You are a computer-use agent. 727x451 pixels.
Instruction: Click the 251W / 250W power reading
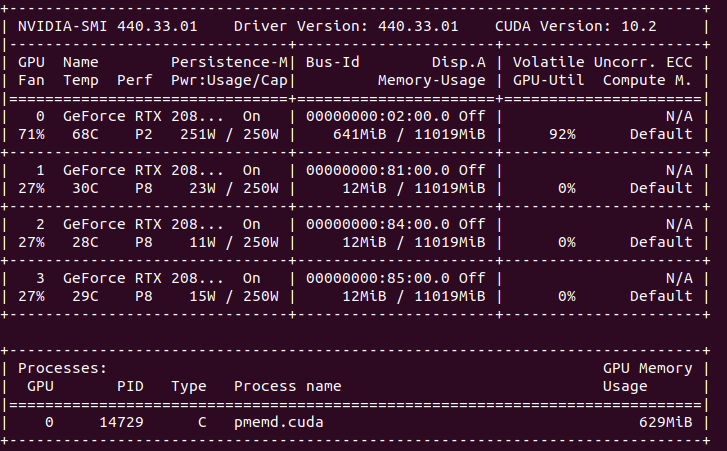(x=229, y=133)
